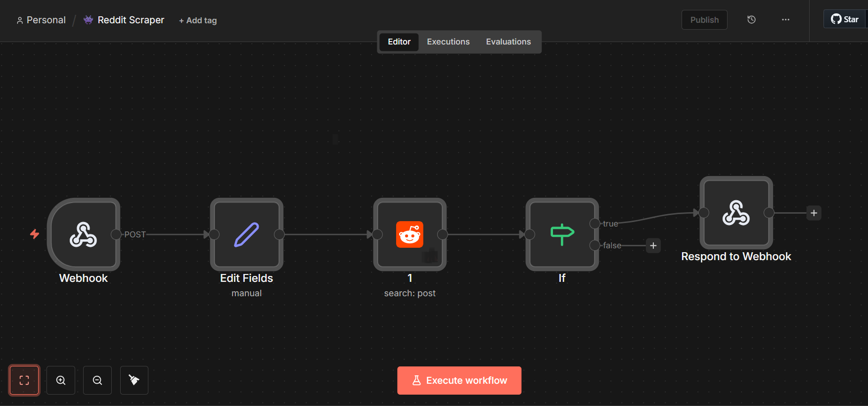Click the 'POST' connector label
868x406 pixels.
coord(135,234)
